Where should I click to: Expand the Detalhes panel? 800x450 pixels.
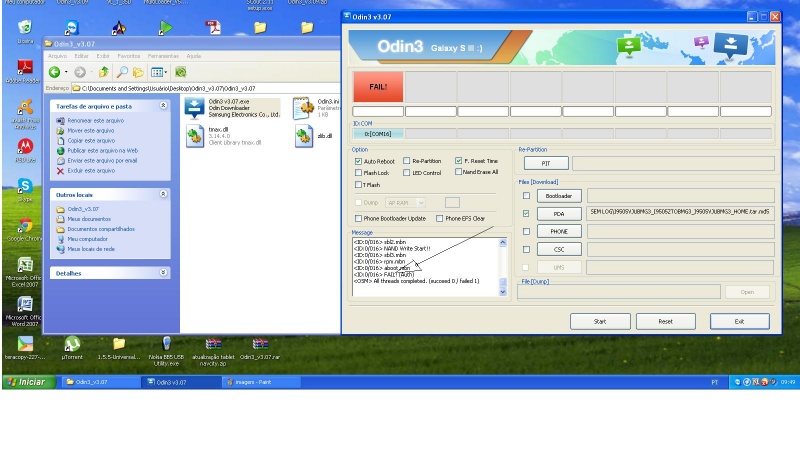[x=163, y=272]
